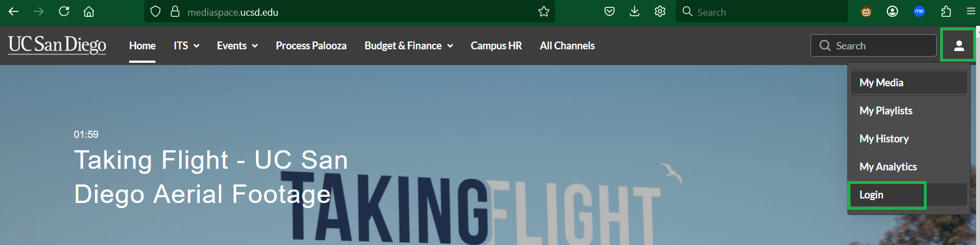
Task: Click Login in the user menu
Action: click(x=908, y=195)
